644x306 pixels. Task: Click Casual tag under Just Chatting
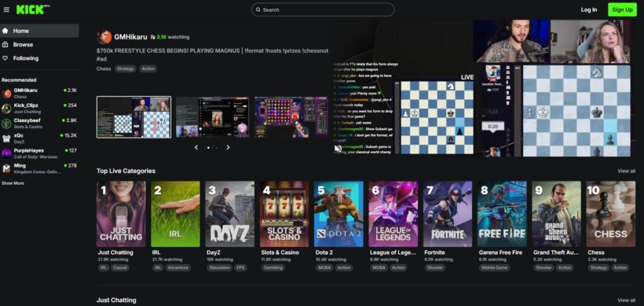tap(120, 268)
